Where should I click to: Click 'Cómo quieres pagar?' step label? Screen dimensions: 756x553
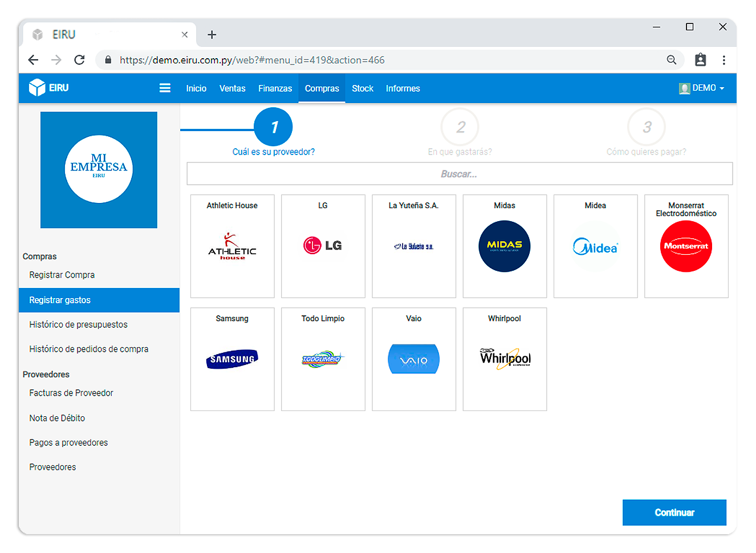click(x=647, y=152)
